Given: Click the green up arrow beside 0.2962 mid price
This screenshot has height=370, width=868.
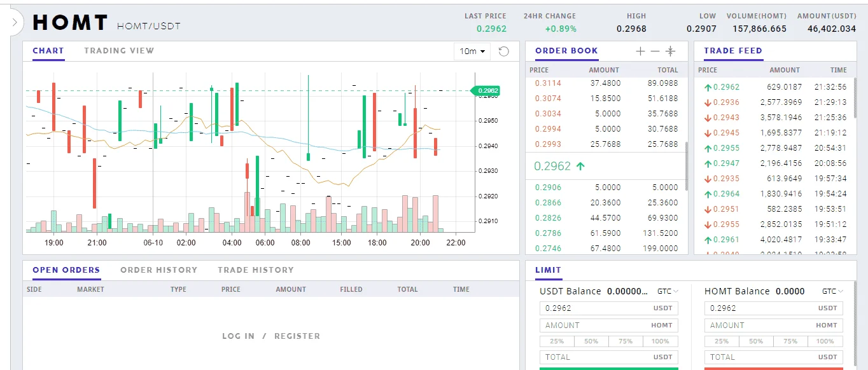Looking at the screenshot, I should 580,166.
